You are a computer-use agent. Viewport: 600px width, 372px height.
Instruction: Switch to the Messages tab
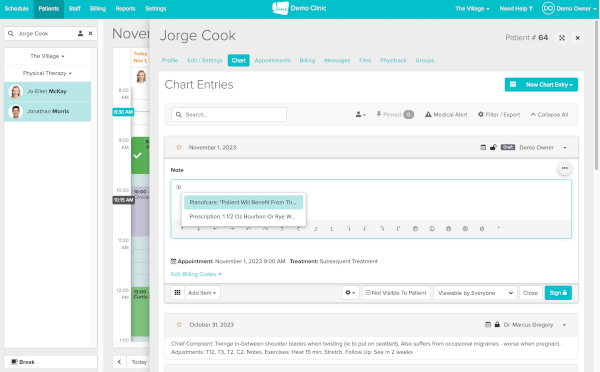coord(337,60)
